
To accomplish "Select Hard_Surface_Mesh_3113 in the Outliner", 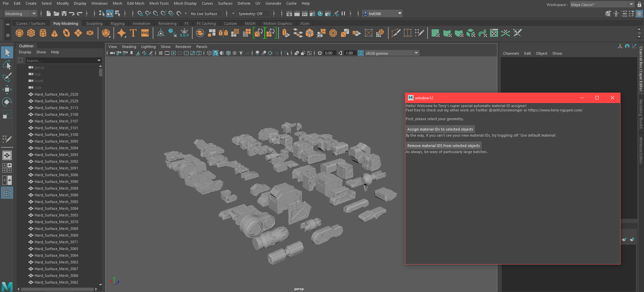I will click(56, 108).
